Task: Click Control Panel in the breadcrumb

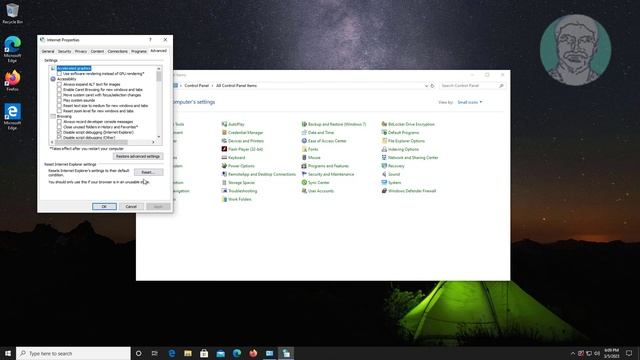Action: [196, 86]
